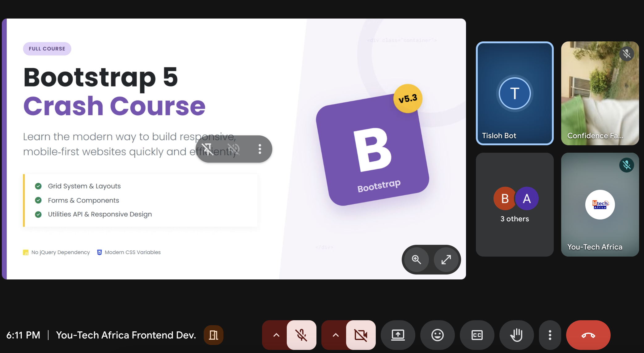Click Utilities API & Responsive Design item

100,214
